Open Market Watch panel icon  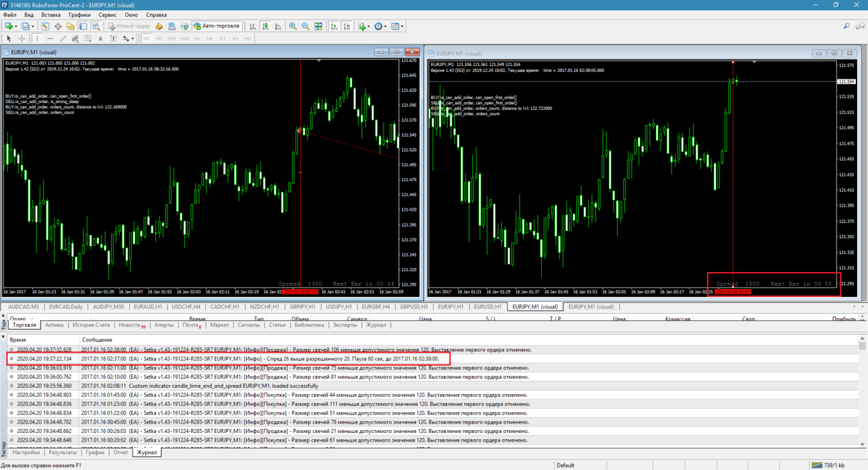45,26
